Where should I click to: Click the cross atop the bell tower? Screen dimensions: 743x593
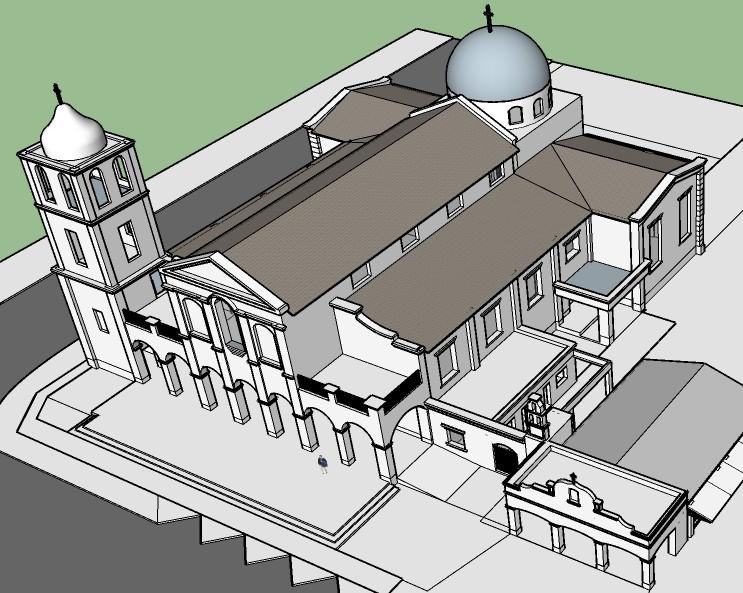tap(58, 93)
